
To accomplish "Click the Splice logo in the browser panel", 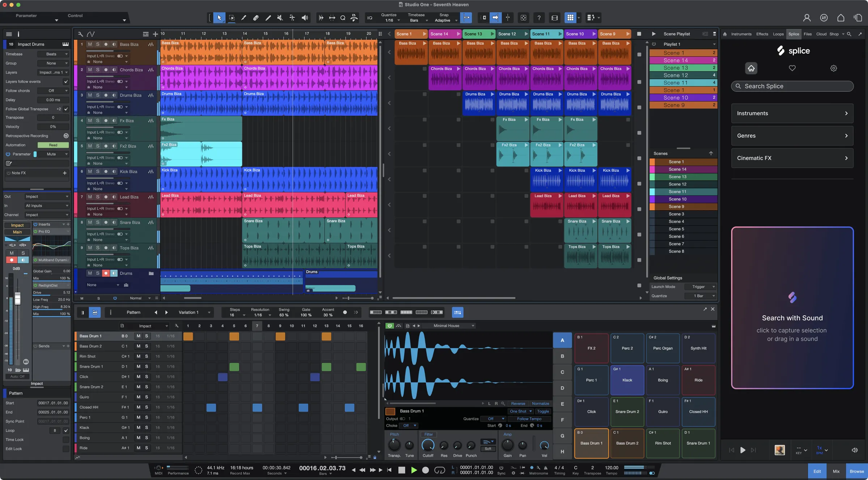I will pos(792,51).
